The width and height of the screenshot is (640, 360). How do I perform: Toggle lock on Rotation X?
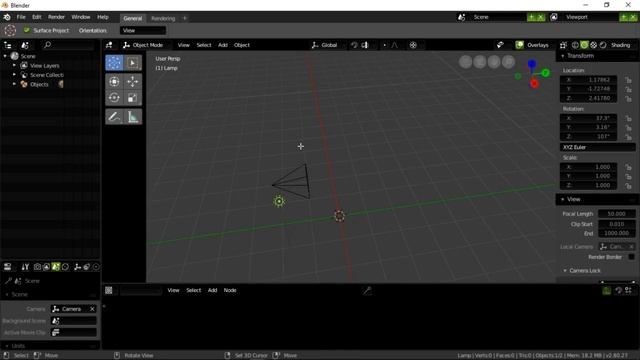click(x=628, y=118)
